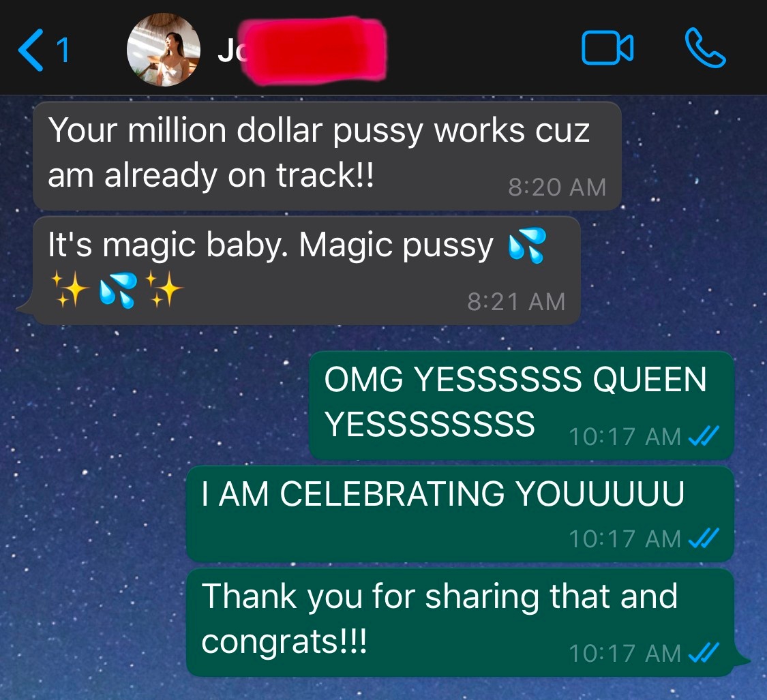
Task: Tap the unread count badge 1
Action: pyautogui.click(x=63, y=50)
